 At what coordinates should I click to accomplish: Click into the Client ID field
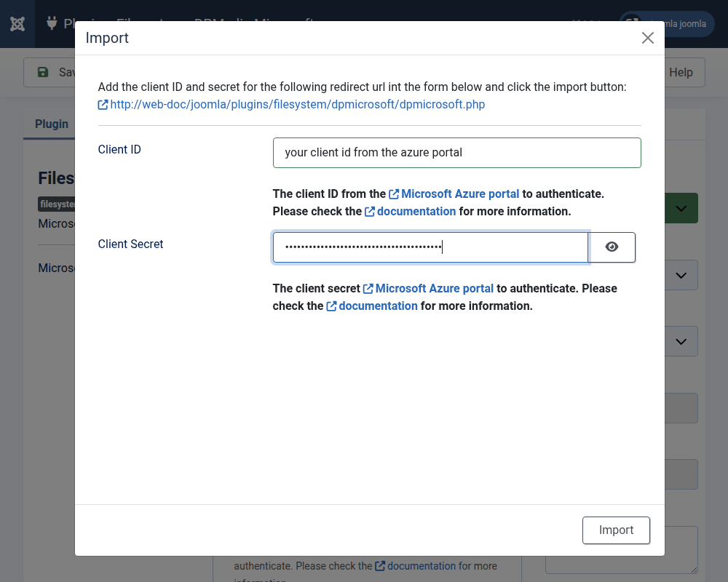coord(456,153)
